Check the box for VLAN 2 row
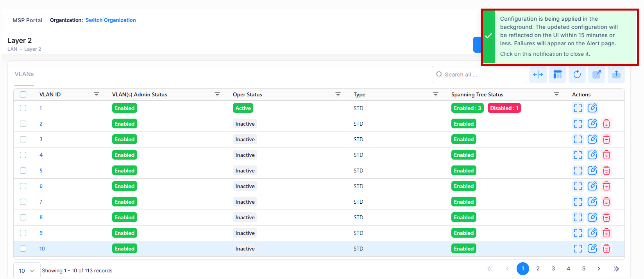The image size is (644, 279). pos(23,124)
